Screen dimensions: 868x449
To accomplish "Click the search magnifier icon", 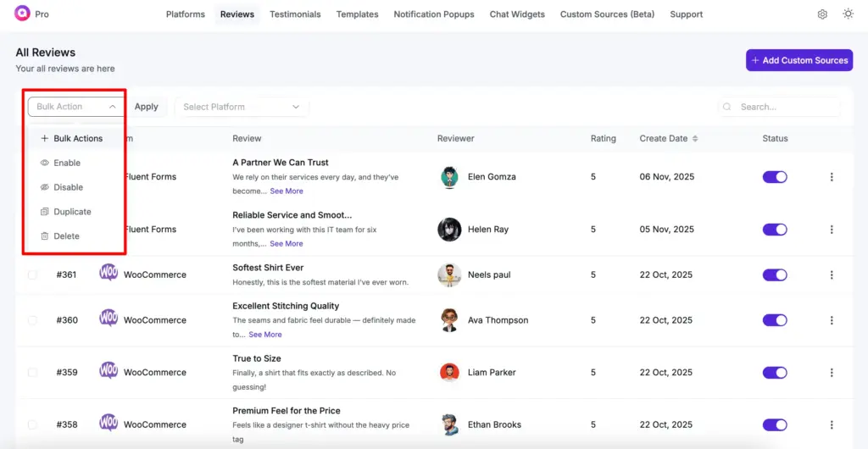I will 727,108.
